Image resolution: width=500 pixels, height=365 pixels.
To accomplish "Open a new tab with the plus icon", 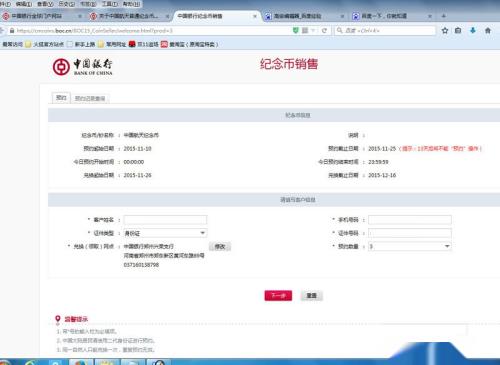I will (443, 16).
